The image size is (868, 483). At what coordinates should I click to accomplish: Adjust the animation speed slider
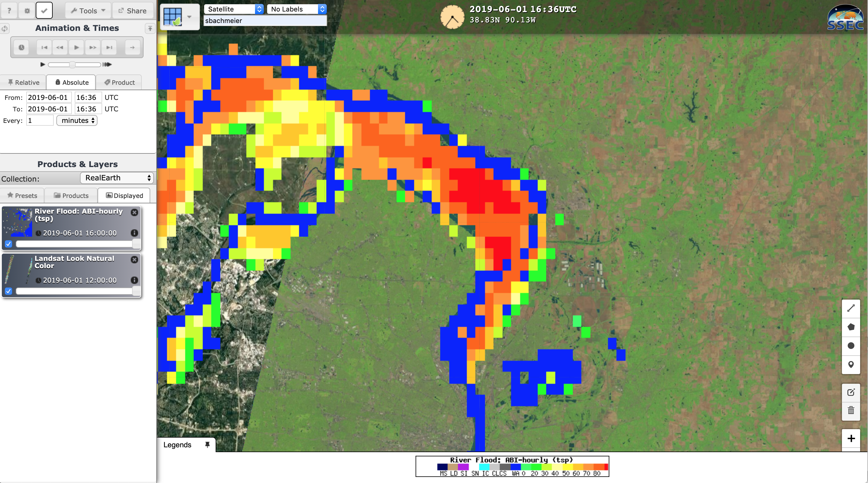pos(75,64)
